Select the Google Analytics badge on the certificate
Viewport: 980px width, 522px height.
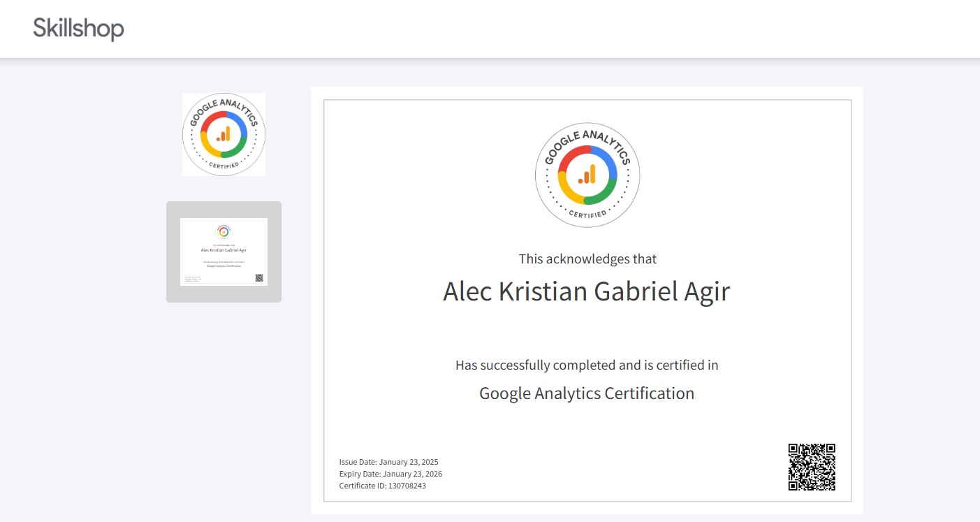click(587, 173)
